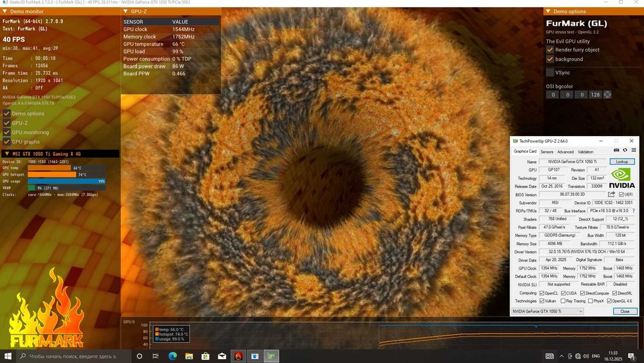This screenshot has height=363, width=644.
Task: Click the NVIDIA logo in GPU-Z
Action: point(622,178)
